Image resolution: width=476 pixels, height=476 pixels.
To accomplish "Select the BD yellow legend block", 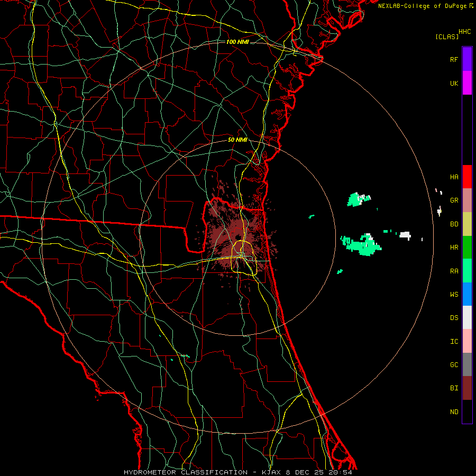I will (467, 224).
